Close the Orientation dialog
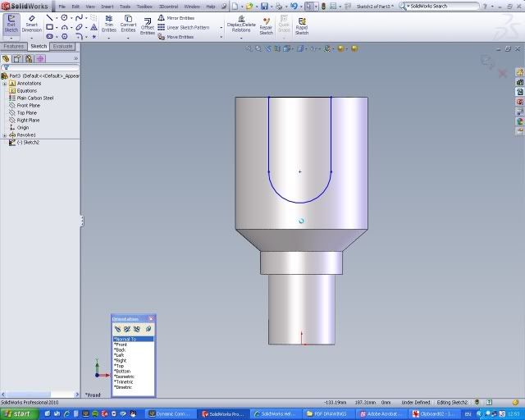This screenshot has height=420, width=525. click(x=151, y=318)
